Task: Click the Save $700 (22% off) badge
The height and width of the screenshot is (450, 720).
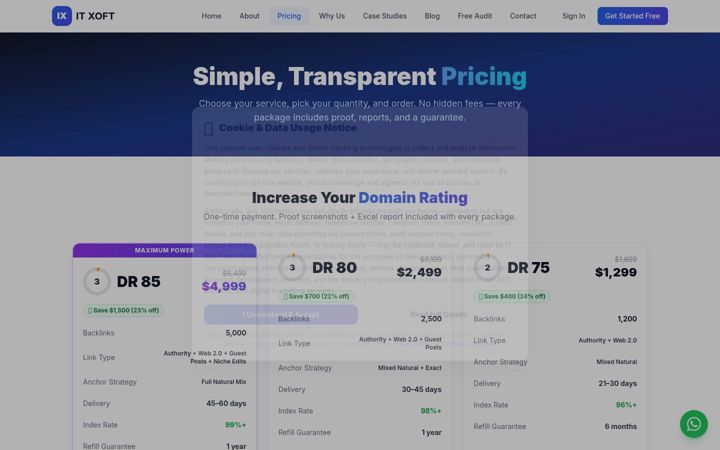Action: pos(316,296)
